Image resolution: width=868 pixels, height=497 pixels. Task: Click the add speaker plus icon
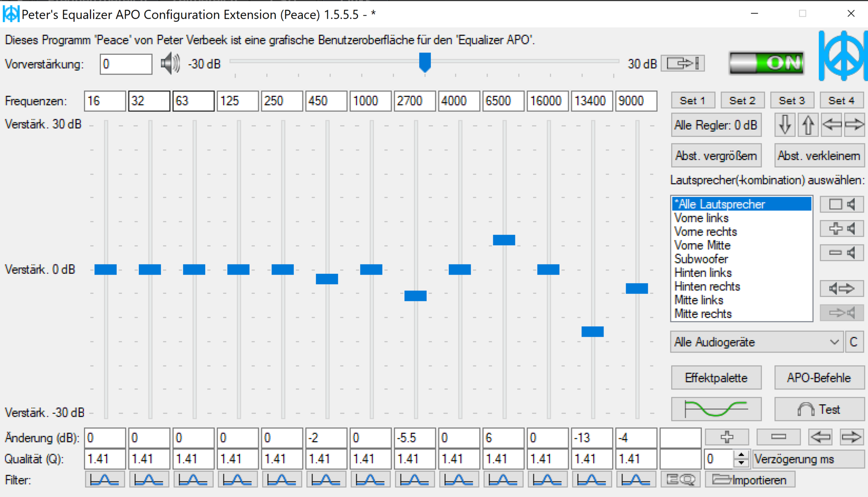tap(842, 229)
